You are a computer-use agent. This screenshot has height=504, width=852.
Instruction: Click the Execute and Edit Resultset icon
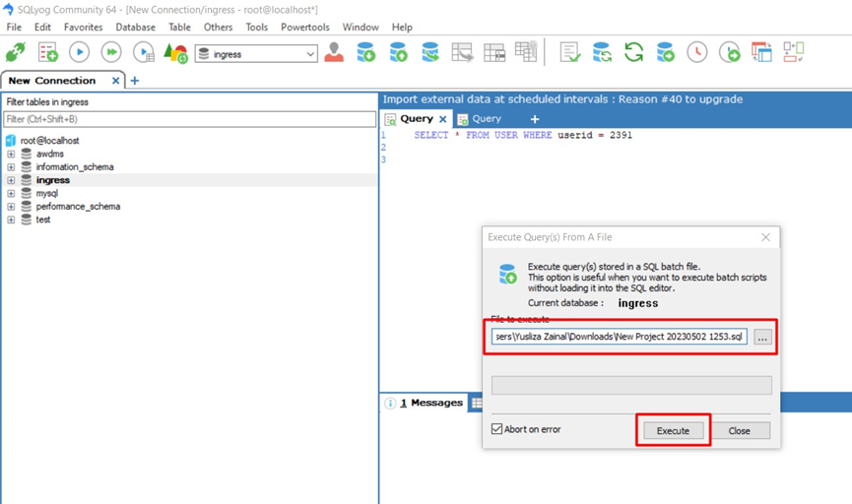144,53
